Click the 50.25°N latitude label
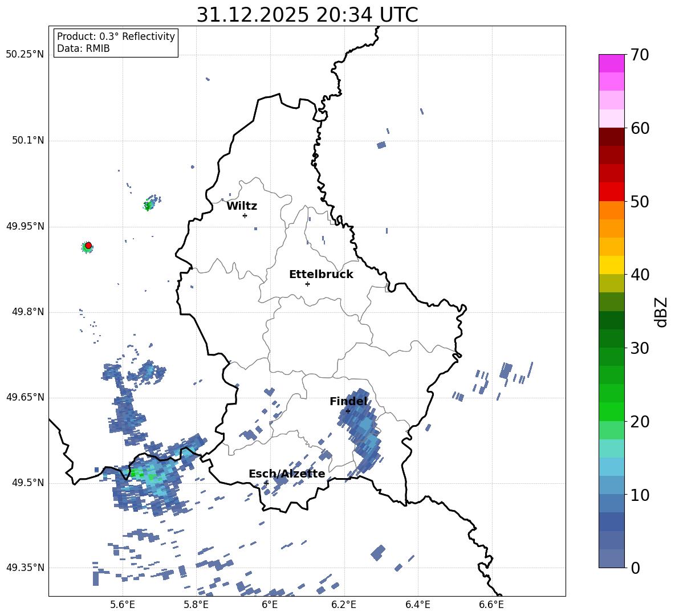The width and height of the screenshot is (675, 616). (25, 55)
